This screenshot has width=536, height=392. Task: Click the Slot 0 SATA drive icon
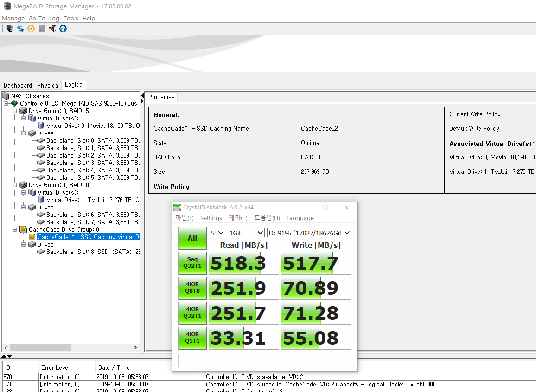41,141
